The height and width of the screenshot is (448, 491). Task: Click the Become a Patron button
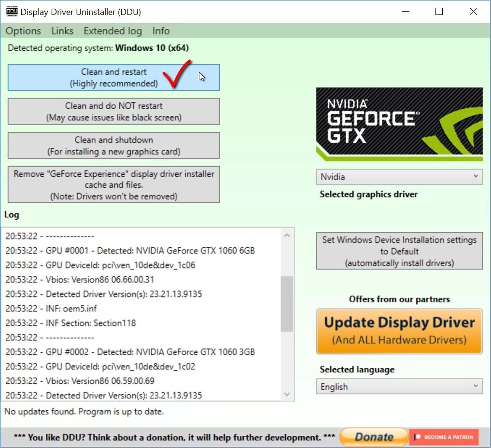(x=444, y=437)
